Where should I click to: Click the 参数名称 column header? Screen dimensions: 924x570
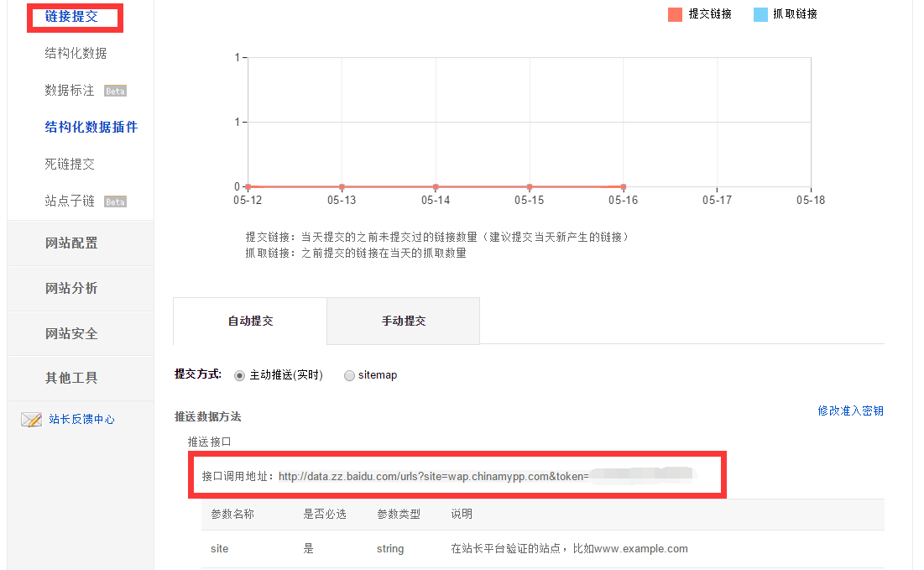(x=232, y=514)
